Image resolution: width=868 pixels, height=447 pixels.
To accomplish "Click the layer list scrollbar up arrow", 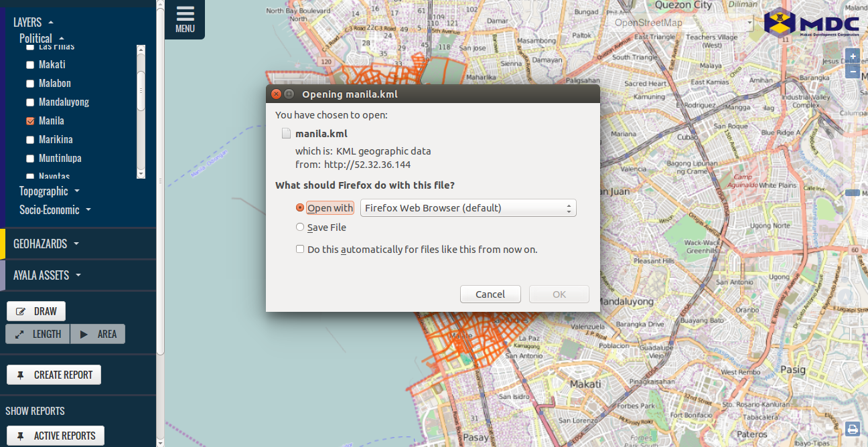I will pos(141,49).
